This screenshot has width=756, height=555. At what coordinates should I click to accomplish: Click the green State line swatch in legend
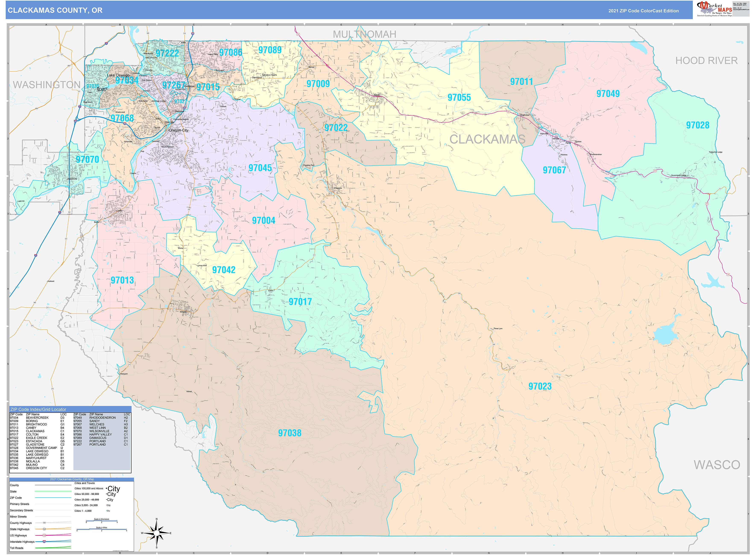(x=53, y=491)
